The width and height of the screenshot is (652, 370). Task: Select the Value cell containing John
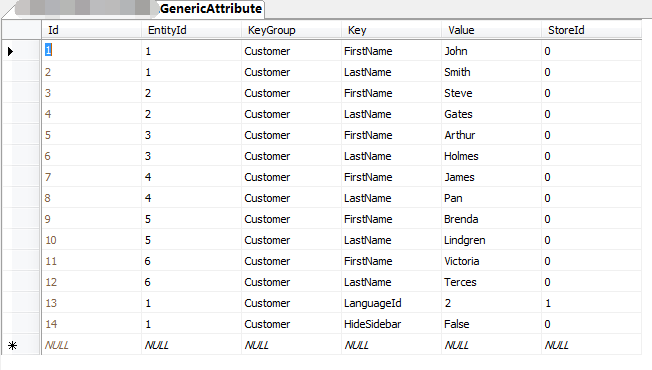(x=491, y=51)
